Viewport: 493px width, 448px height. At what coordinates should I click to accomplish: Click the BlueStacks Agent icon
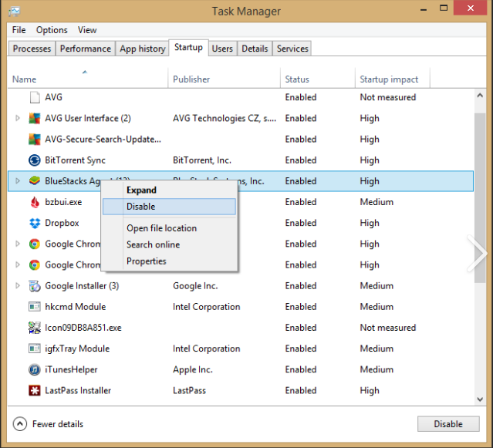34,181
